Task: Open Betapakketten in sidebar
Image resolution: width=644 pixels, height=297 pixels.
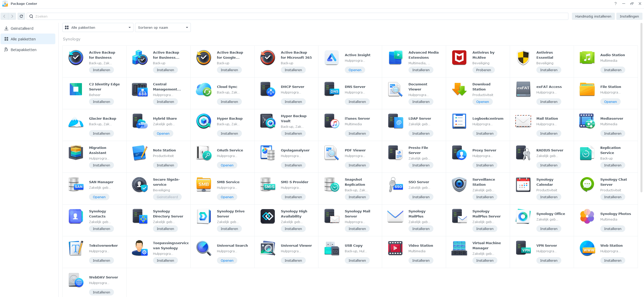Action: point(28,50)
